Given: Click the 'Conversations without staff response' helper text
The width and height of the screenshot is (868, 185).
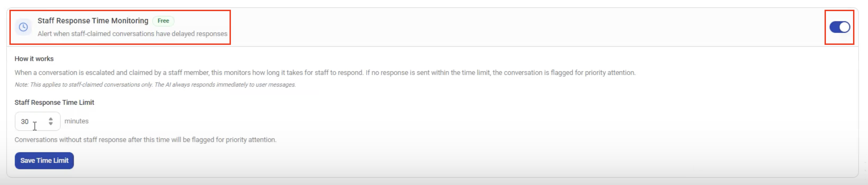Looking at the screenshot, I should point(145,140).
